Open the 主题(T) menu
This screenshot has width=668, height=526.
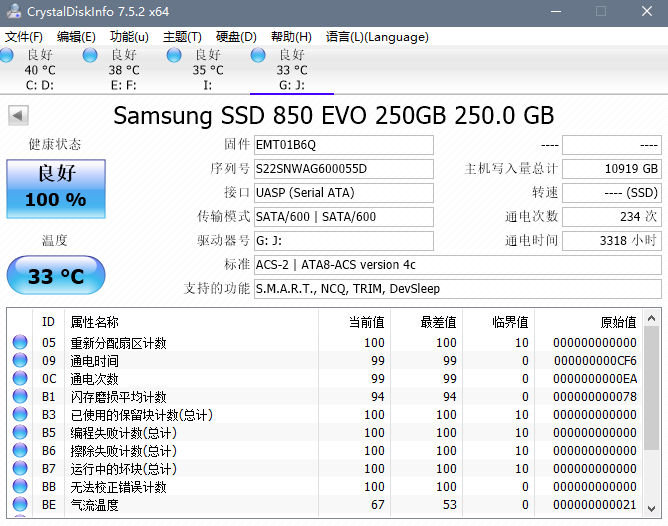point(182,37)
